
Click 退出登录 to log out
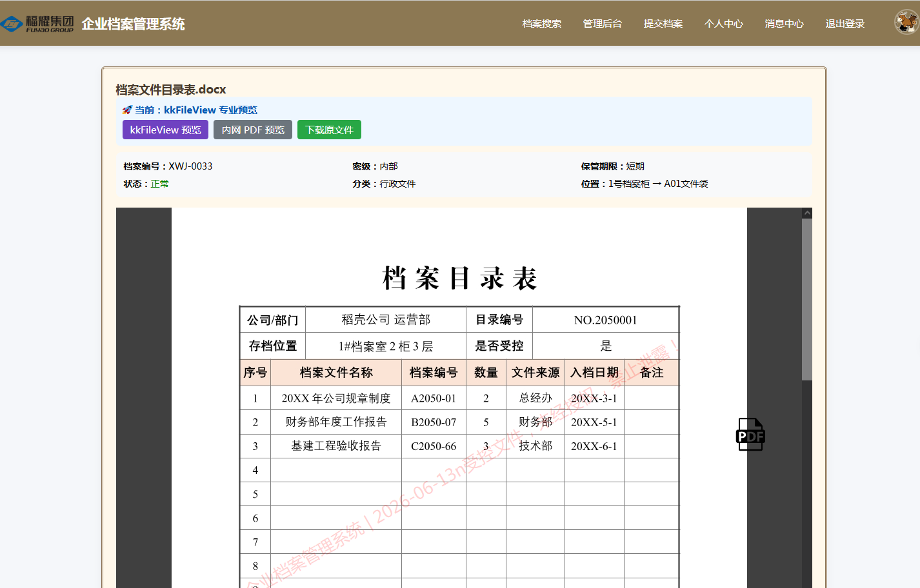pos(845,24)
